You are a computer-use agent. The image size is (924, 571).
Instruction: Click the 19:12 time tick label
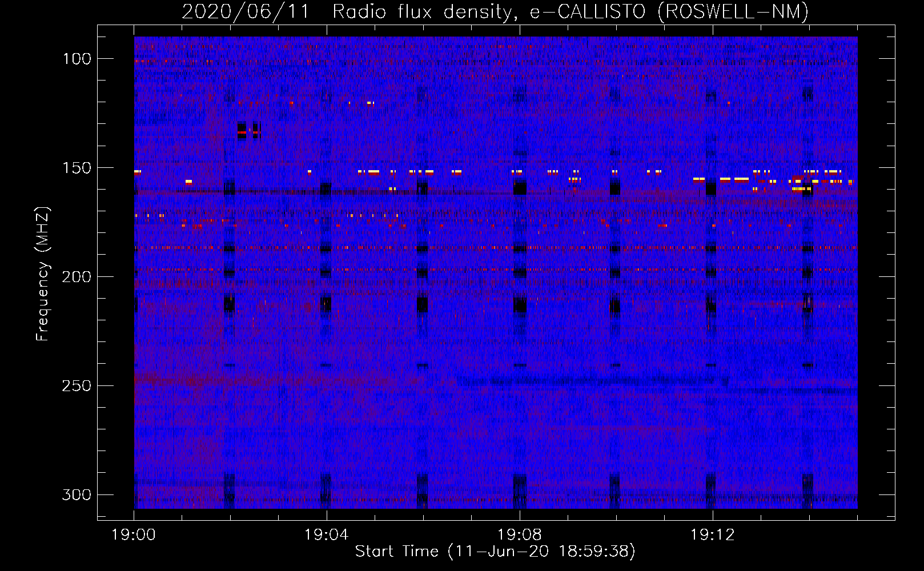pyautogui.click(x=713, y=535)
